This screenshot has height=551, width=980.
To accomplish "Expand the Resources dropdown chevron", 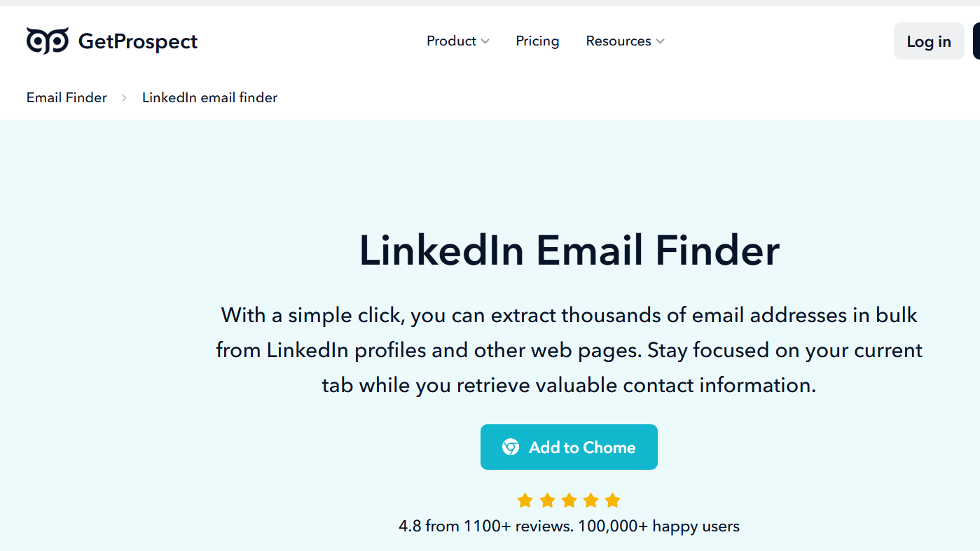I will (x=660, y=41).
